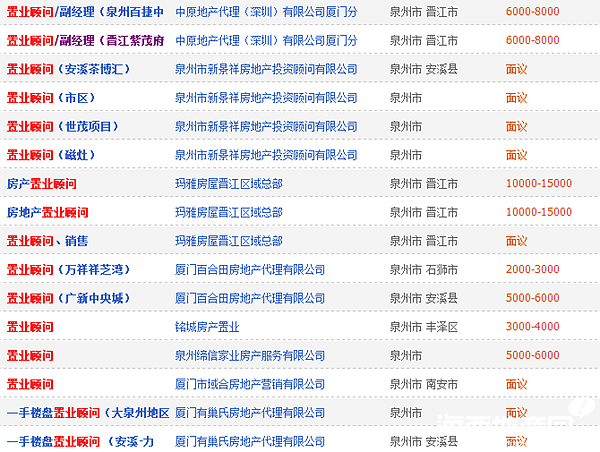Image resolution: width=600 pixels, height=452 pixels.
Task: Select location 泉州市 南安市
Action: point(424,385)
